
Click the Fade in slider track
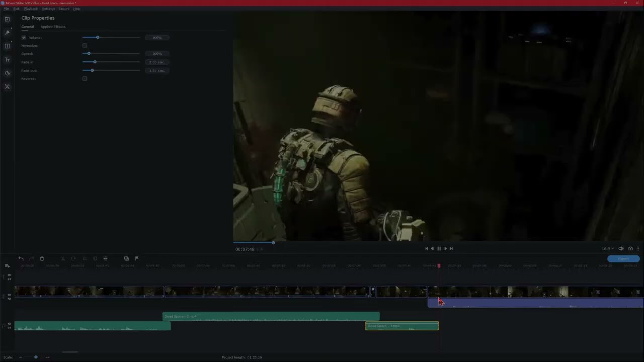[x=111, y=62]
